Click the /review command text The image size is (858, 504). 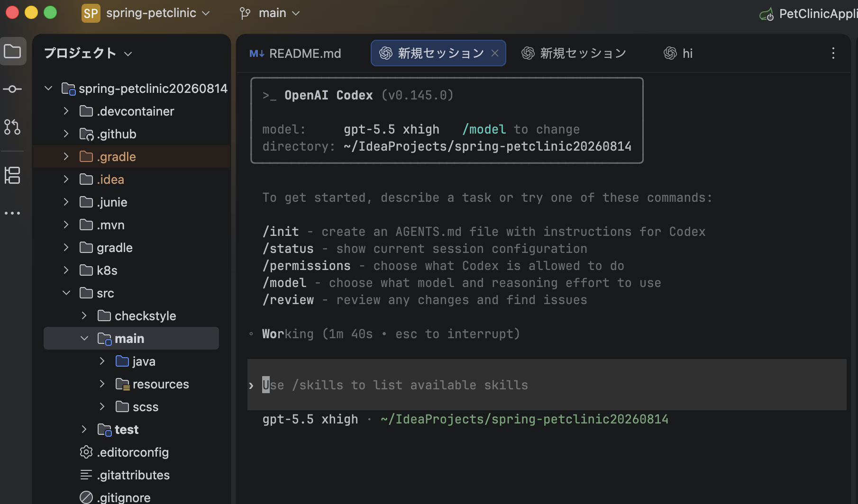pyautogui.click(x=288, y=300)
